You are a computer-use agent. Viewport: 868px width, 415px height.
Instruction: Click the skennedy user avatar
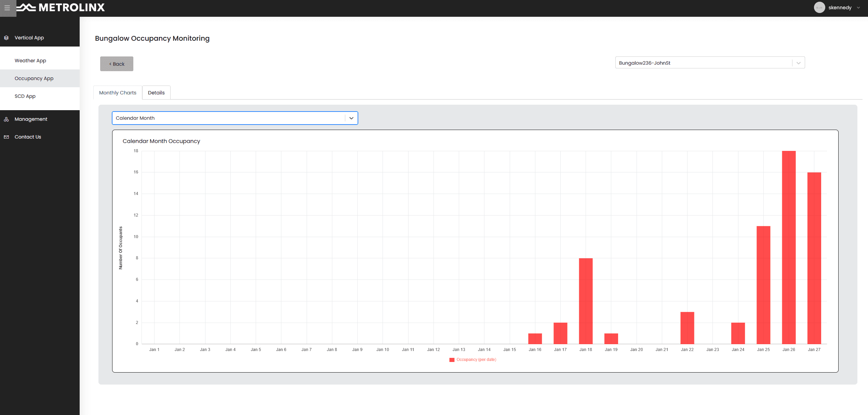tap(819, 8)
